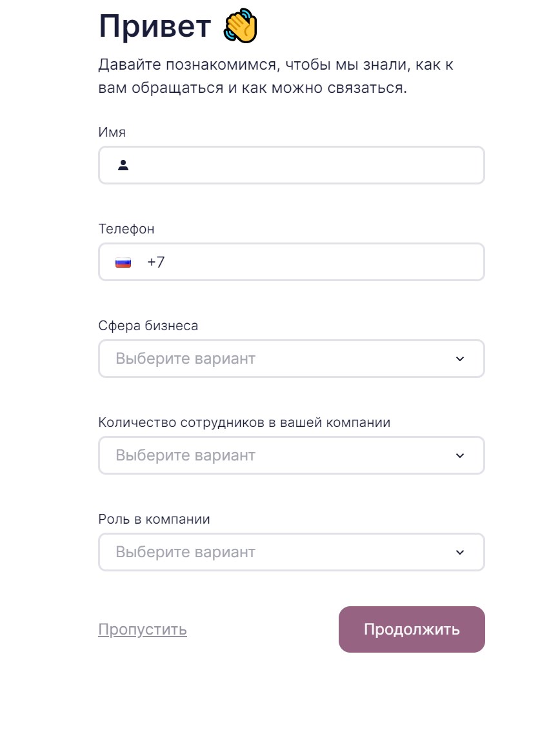Click the person icon in the Имя field

(x=123, y=166)
